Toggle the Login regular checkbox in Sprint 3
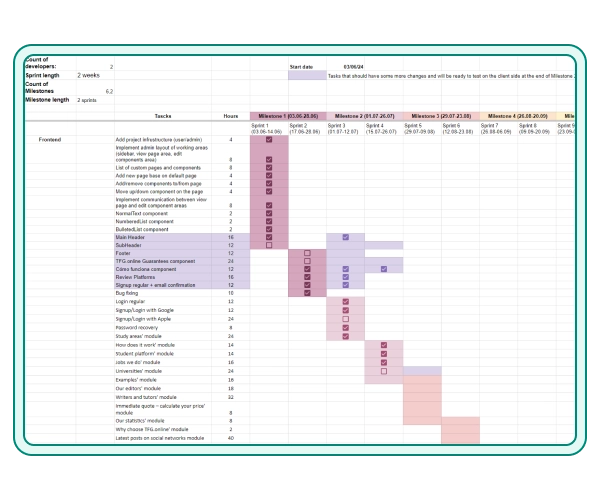The image size is (600, 500). [x=345, y=301]
